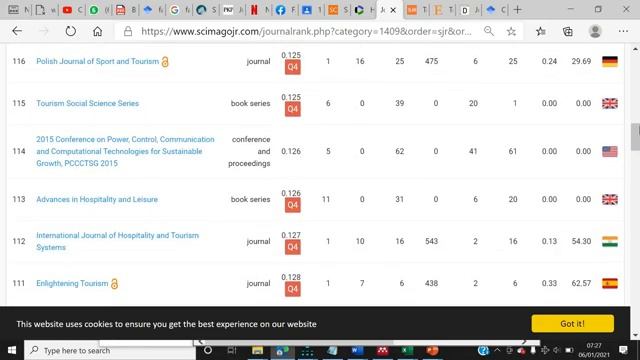The height and width of the screenshot is (360, 640).
Task: Open the browser home page
Action: pos(97,31)
